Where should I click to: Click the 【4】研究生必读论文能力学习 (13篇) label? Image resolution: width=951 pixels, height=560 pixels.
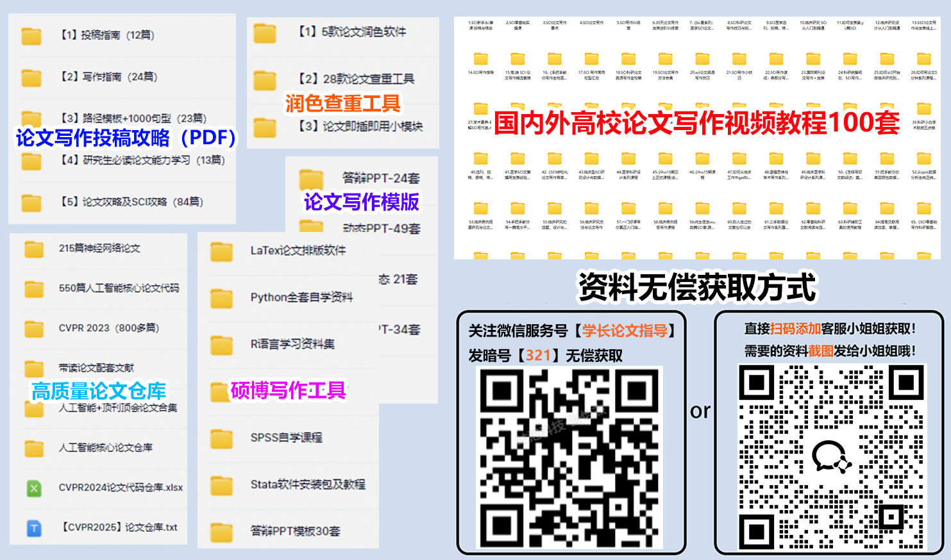click(x=142, y=160)
